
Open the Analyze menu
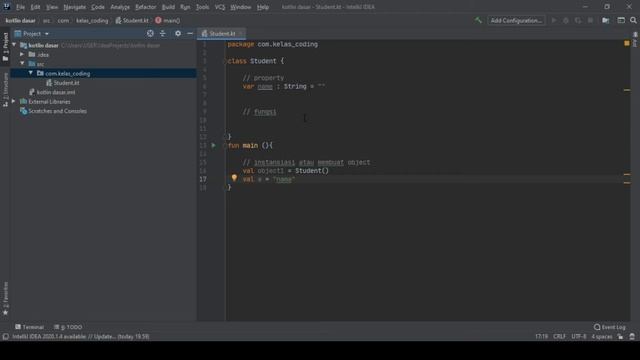(x=120, y=7)
